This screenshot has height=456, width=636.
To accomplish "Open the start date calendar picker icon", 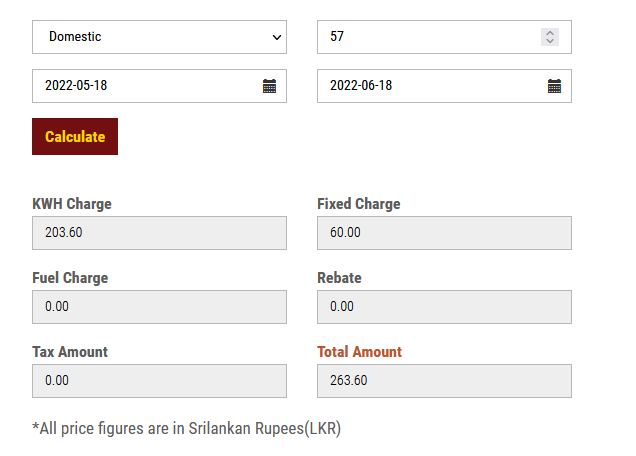I will click(x=269, y=86).
